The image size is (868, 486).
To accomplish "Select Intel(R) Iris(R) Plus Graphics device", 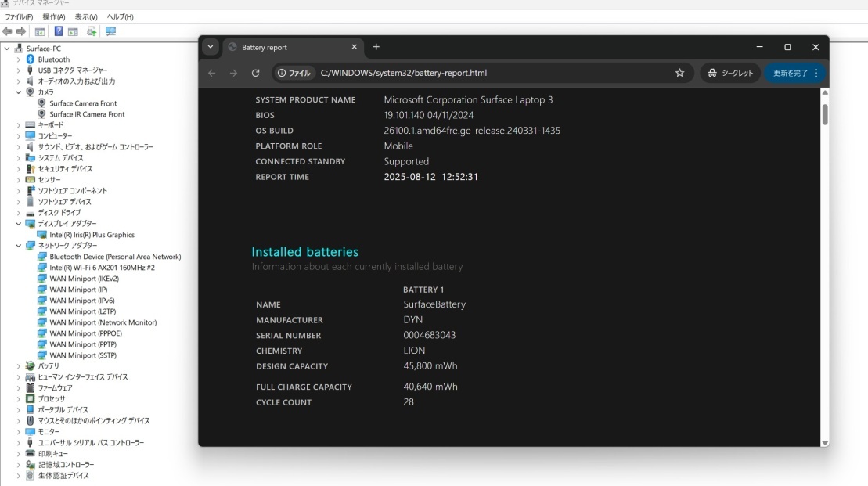I will (92, 235).
